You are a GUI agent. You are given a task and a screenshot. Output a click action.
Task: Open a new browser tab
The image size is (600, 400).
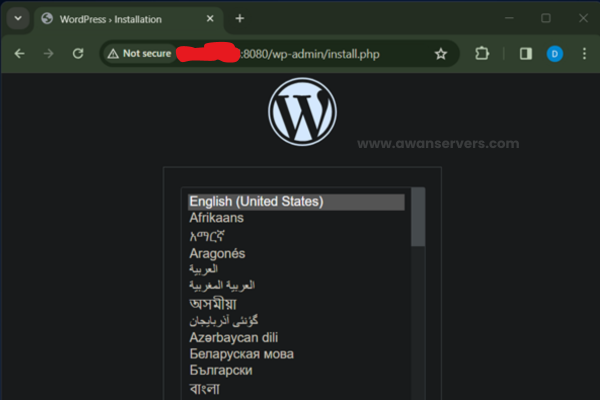tap(240, 18)
